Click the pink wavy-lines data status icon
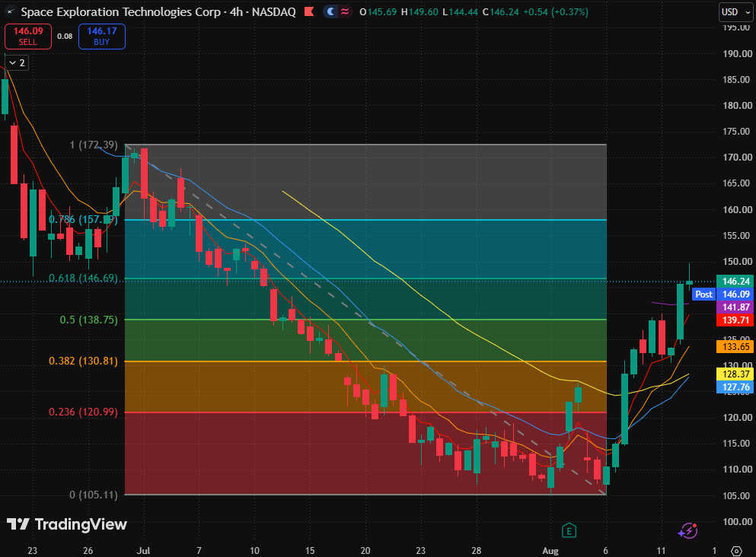This screenshot has height=557, width=756. [x=345, y=11]
